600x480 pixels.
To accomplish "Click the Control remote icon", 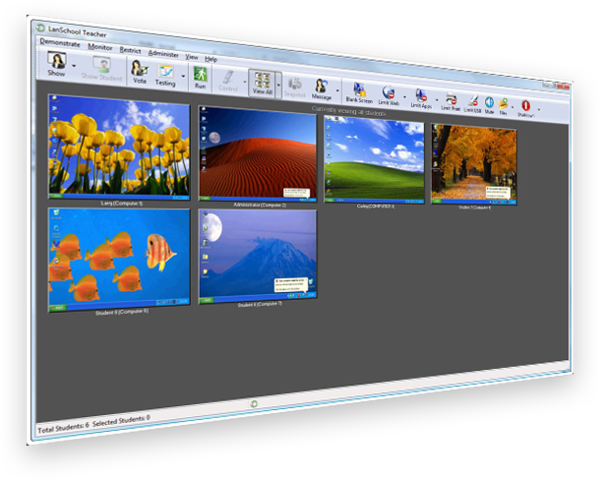I will (228, 77).
